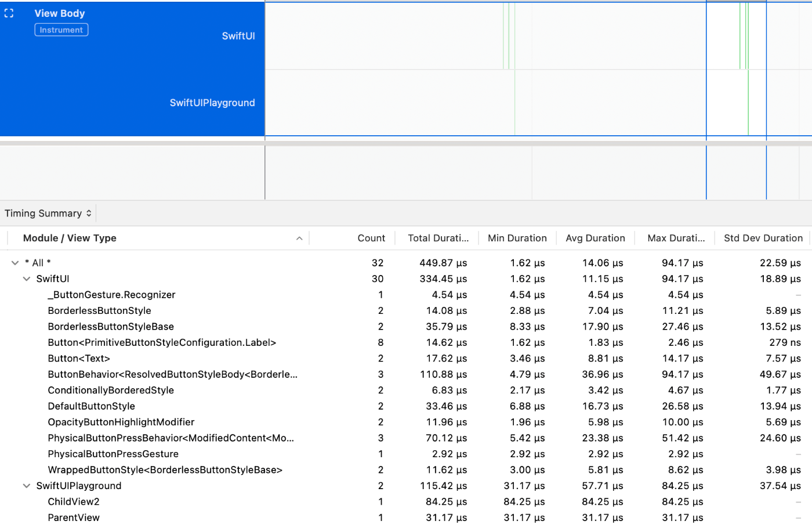Select the _ButtonGesture.Recognizer row
This screenshot has height=528, width=812.
tap(406, 295)
